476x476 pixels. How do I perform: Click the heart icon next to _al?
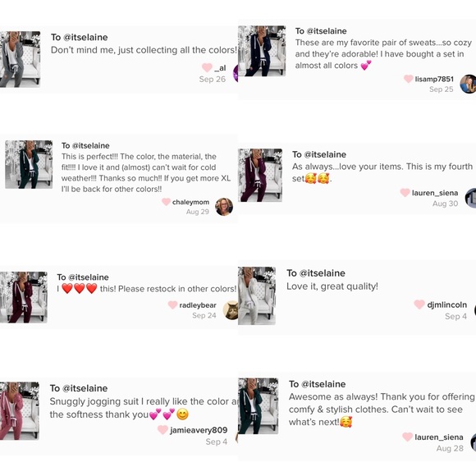coord(207,67)
